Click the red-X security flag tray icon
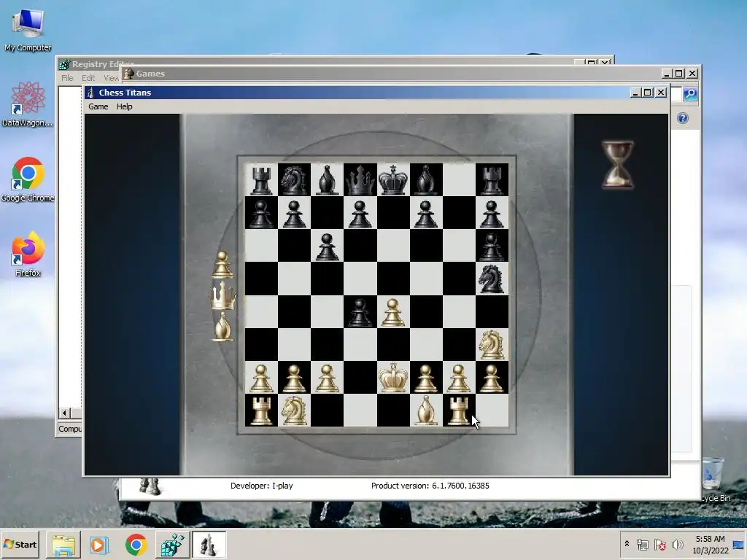747x560 pixels. [x=659, y=544]
